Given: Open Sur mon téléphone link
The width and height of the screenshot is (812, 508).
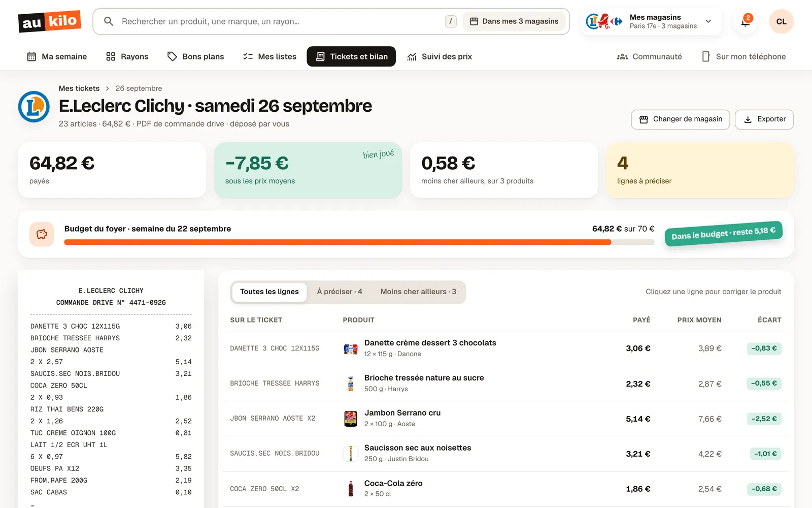Looking at the screenshot, I should pyautogui.click(x=743, y=56).
